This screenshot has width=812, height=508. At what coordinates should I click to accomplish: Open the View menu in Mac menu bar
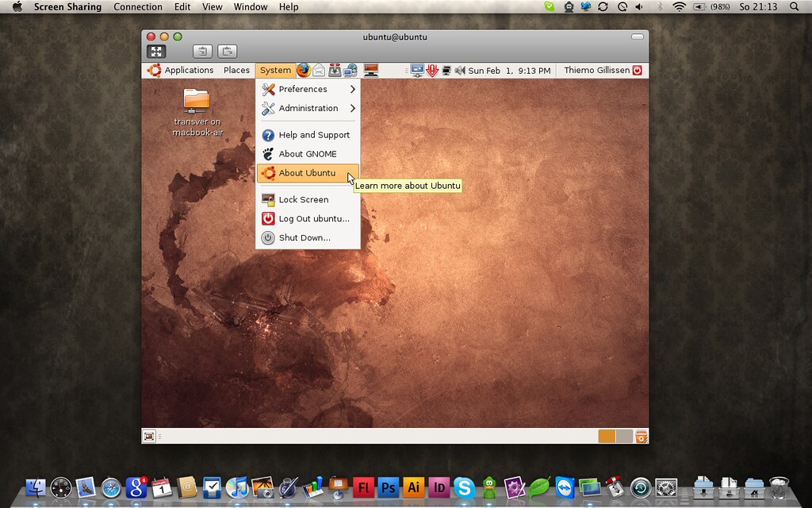click(x=212, y=6)
